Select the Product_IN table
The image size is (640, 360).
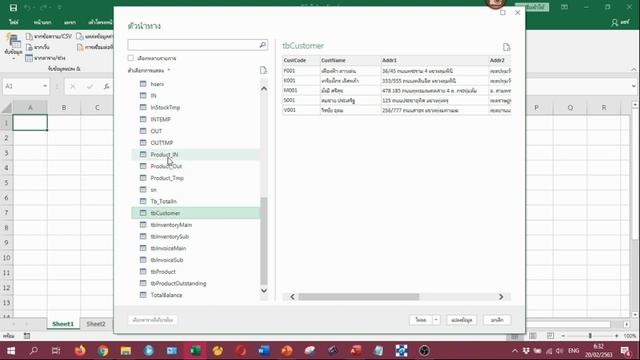(x=196, y=154)
